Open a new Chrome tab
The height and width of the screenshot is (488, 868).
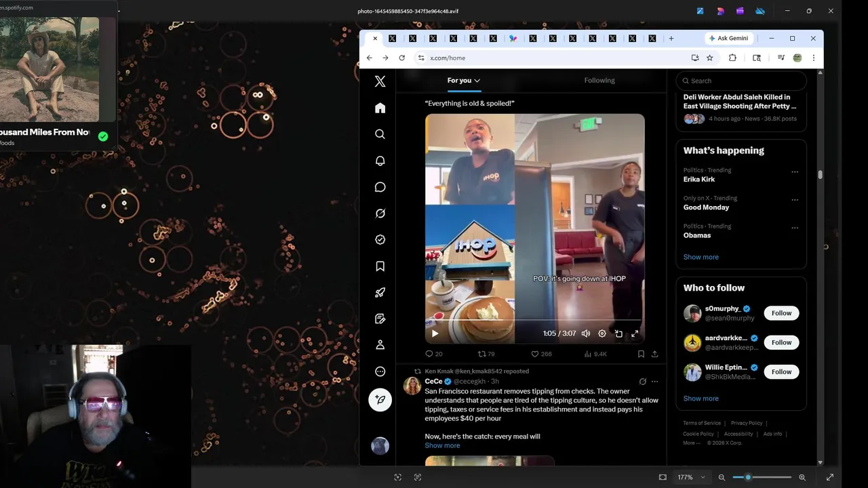671,39
